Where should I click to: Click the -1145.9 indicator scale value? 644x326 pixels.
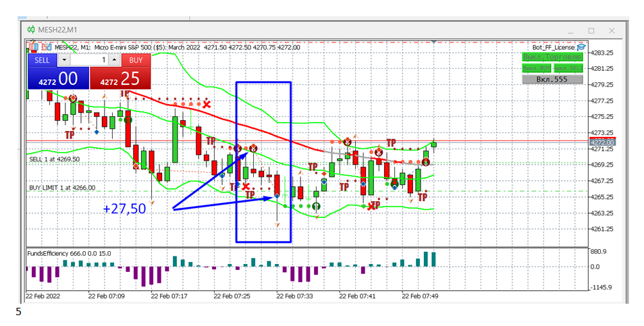click(601, 288)
